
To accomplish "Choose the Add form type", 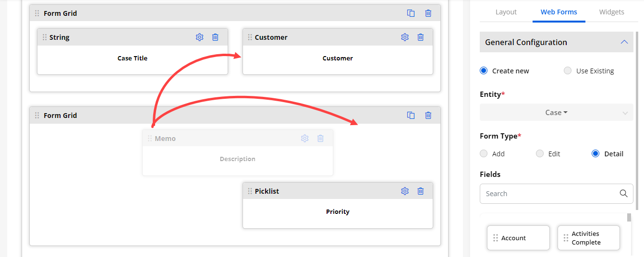I will (484, 154).
